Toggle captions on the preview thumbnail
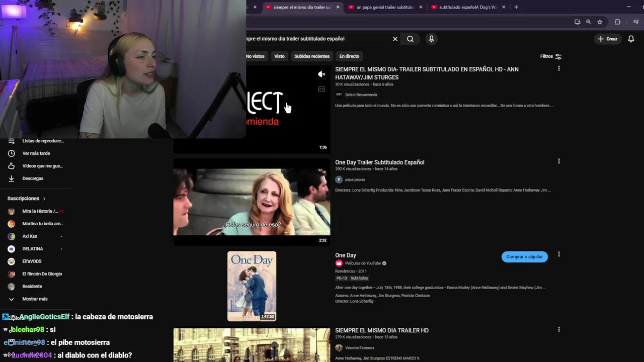 (321, 89)
